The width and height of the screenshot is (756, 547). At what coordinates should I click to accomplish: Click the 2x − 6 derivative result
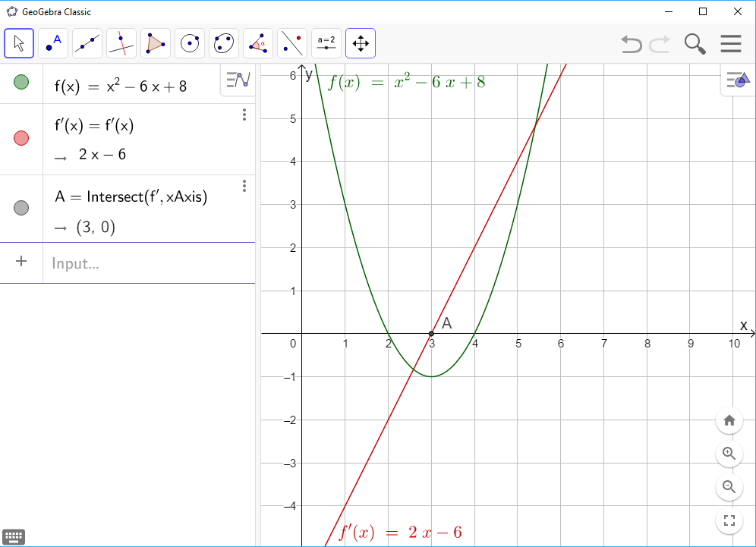click(102, 155)
